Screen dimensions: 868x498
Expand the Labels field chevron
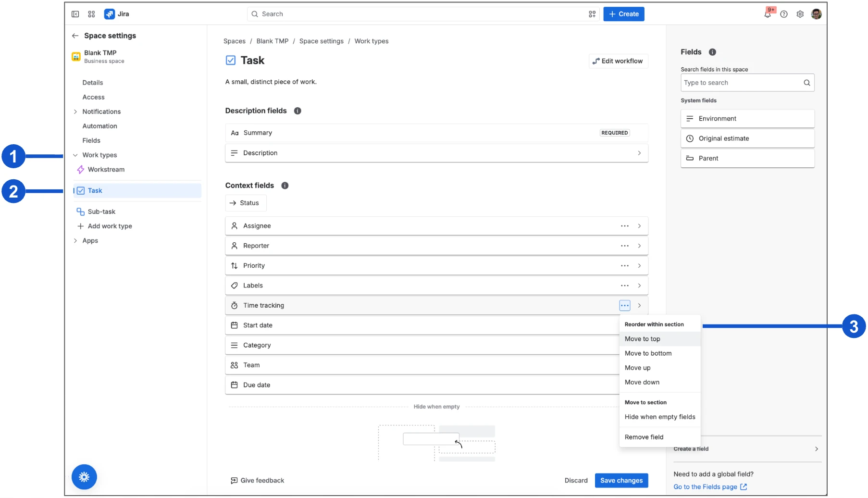point(639,286)
